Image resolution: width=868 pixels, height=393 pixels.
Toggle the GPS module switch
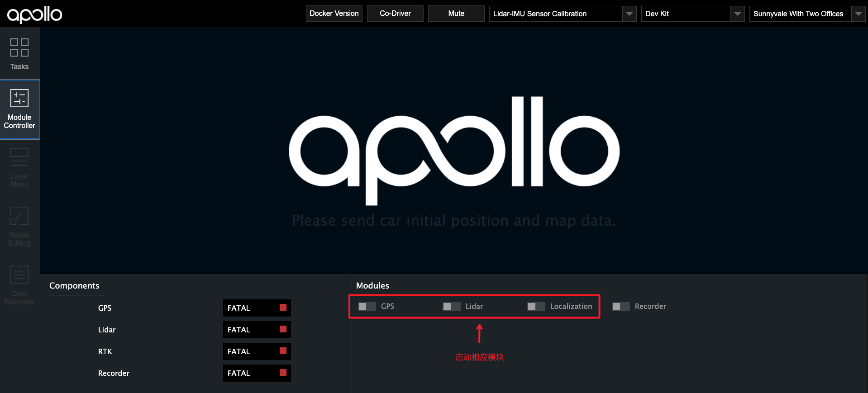tap(367, 307)
